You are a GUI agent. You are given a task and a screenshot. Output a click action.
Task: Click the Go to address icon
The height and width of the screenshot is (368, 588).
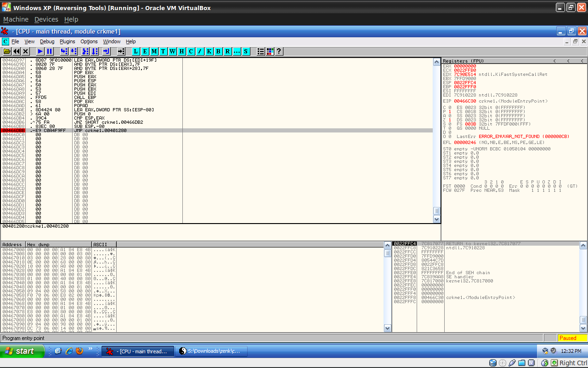121,52
